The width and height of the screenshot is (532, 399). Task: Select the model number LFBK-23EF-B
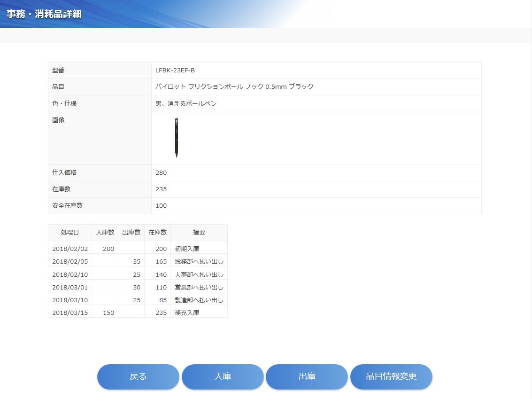coord(175,70)
